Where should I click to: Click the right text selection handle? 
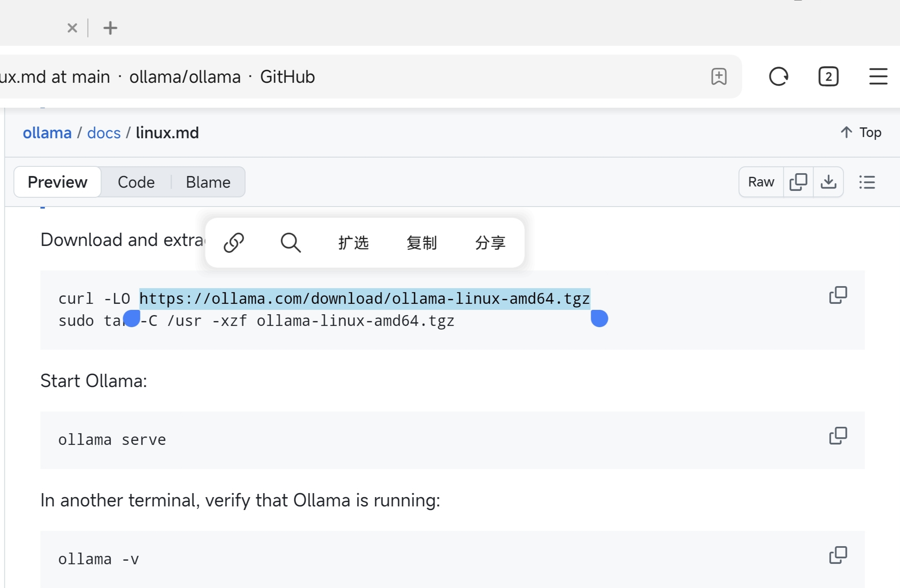[x=599, y=319]
